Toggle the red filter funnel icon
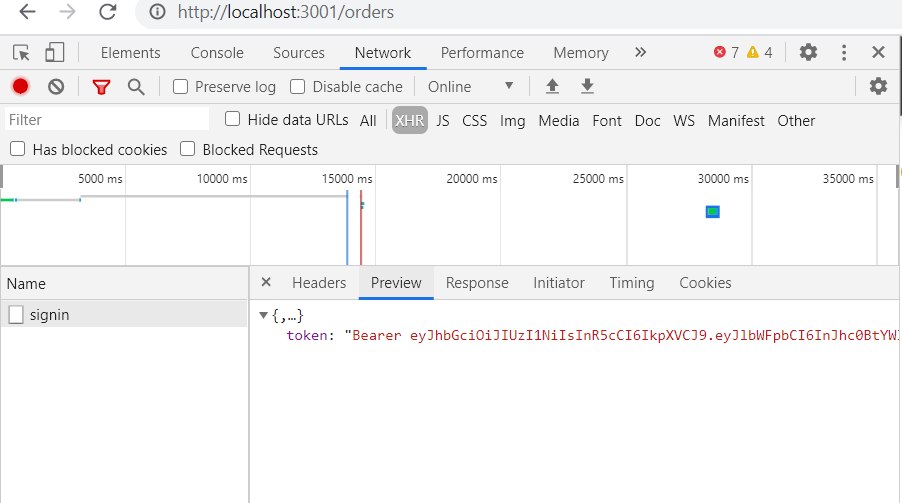The height and width of the screenshot is (503, 902). coord(101,87)
